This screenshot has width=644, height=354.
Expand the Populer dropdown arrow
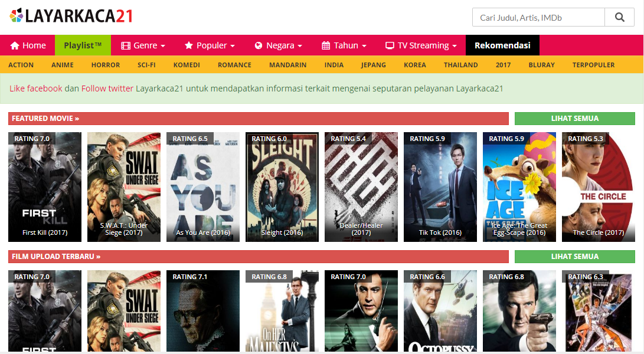[233, 46]
